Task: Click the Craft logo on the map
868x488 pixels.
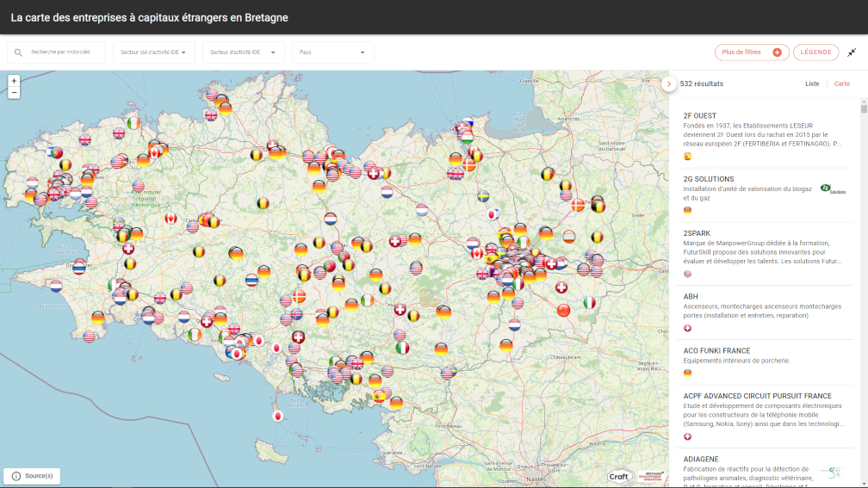Action: click(618, 477)
